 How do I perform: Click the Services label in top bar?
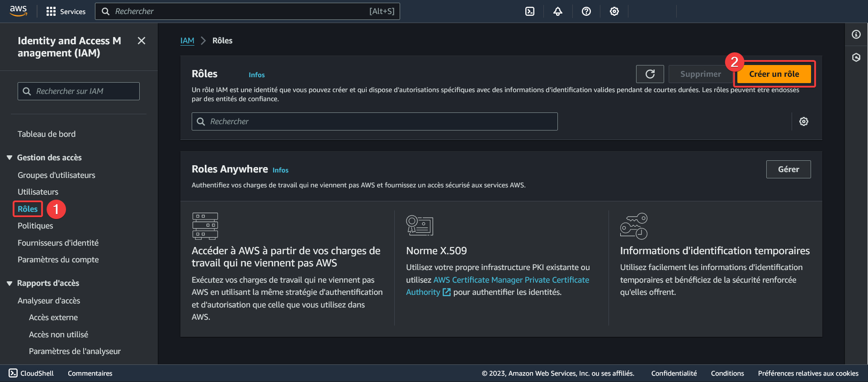point(73,12)
